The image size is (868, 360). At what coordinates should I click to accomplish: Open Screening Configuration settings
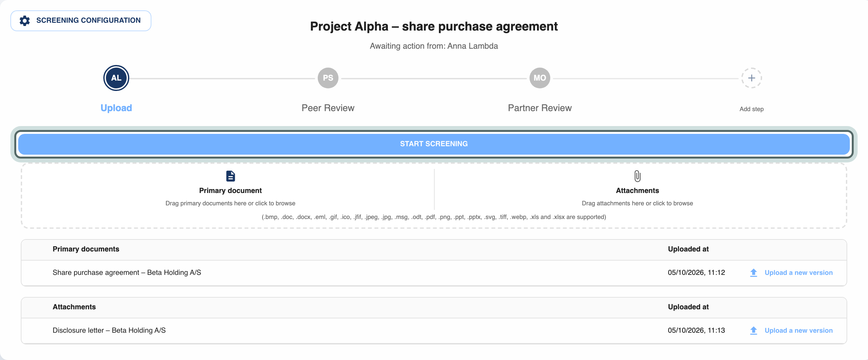(81, 20)
